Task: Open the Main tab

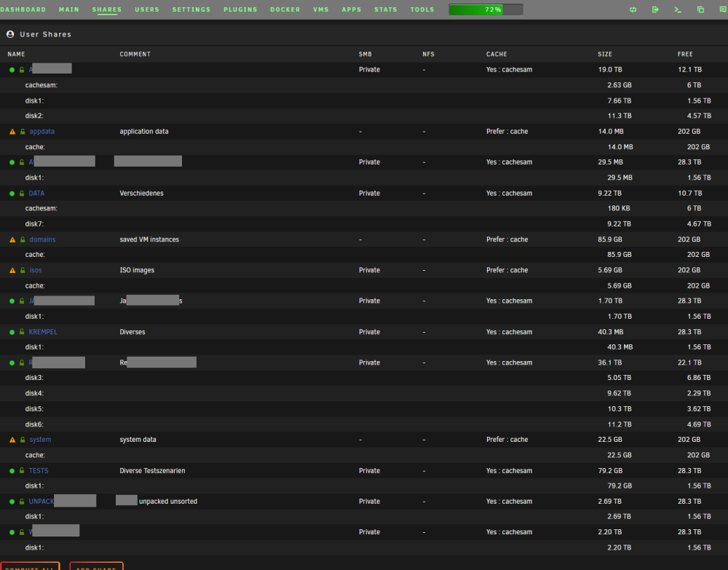Action: pyautogui.click(x=68, y=9)
